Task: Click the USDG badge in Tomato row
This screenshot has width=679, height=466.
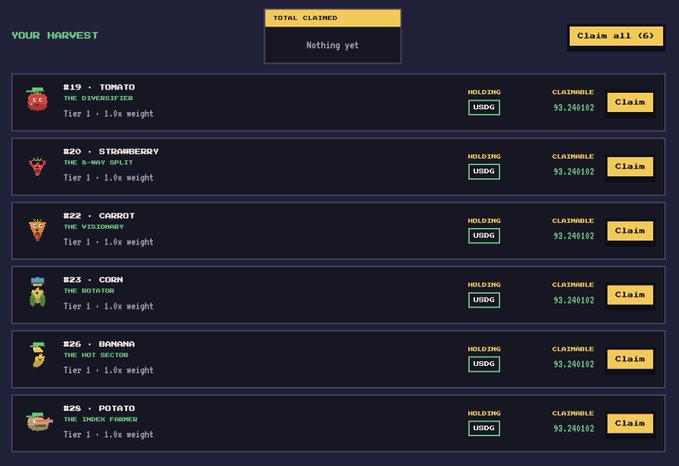Action: tap(484, 107)
